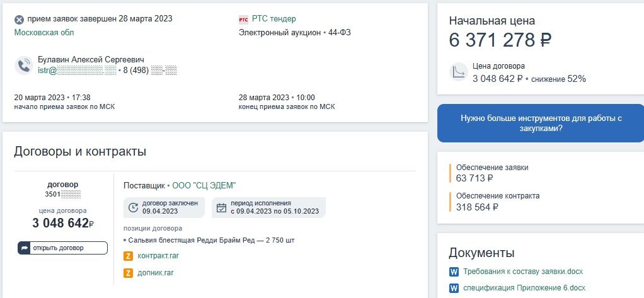Click the contract signed clock icon
The width and height of the screenshot is (644, 298).
click(133, 207)
